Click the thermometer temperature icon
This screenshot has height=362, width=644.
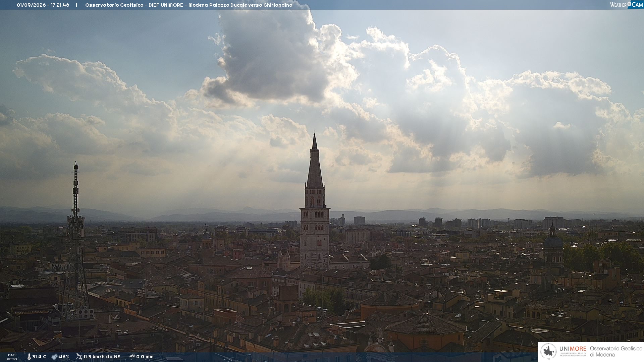tap(29, 357)
